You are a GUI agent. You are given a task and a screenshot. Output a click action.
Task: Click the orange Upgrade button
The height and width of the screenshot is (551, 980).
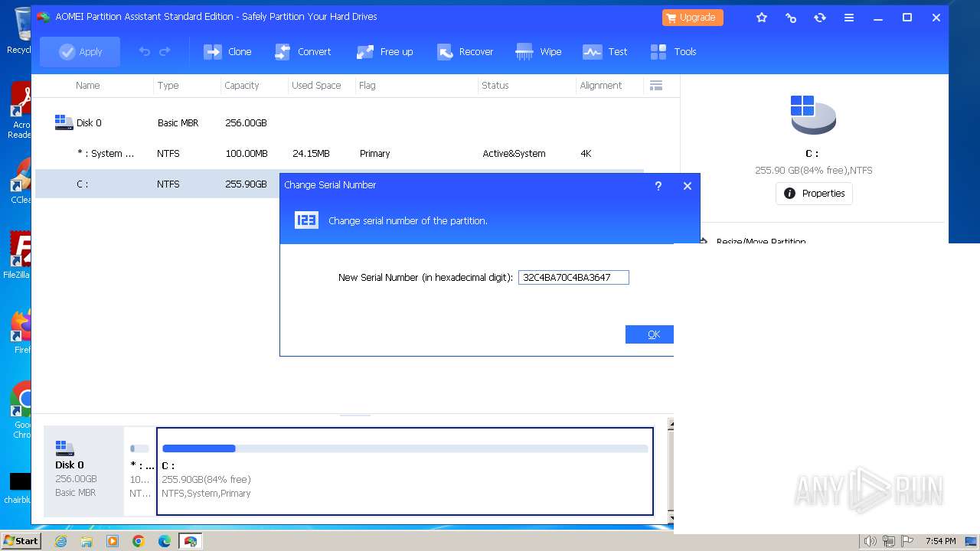[x=692, y=17]
